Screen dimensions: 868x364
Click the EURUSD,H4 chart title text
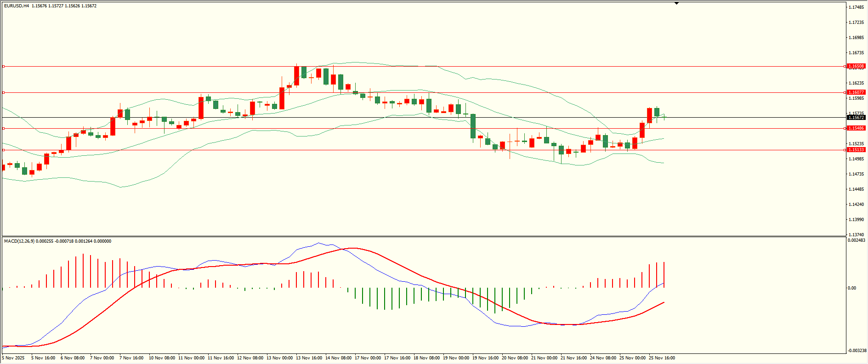17,6
